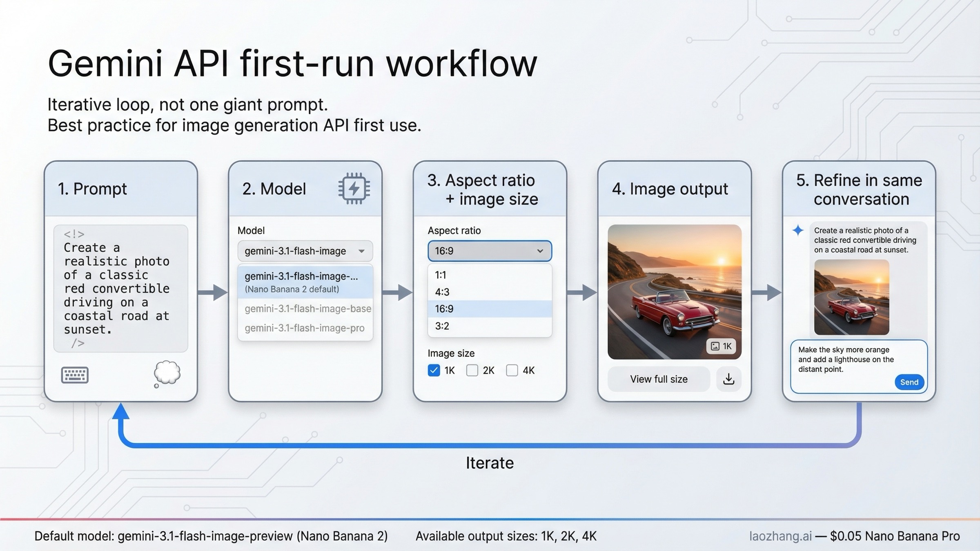Viewport: 980px width, 551px height.
Task: Click the download icon next to View full size
Action: coord(728,379)
